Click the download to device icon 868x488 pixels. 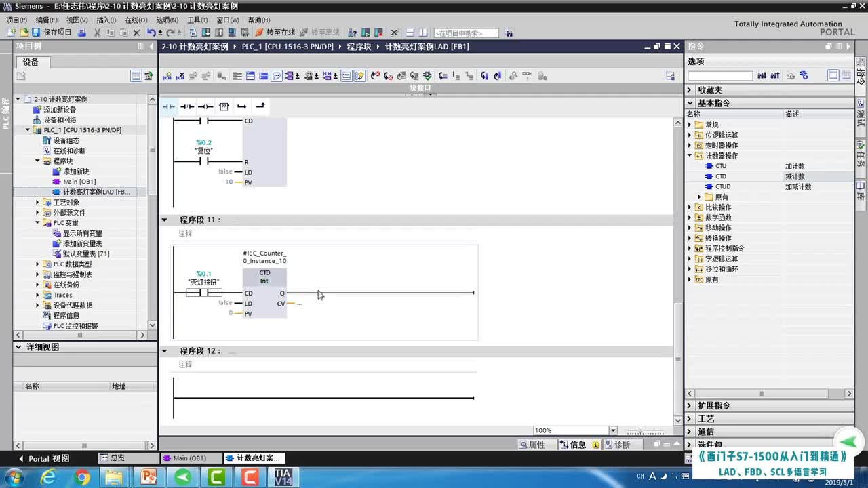[x=206, y=33]
